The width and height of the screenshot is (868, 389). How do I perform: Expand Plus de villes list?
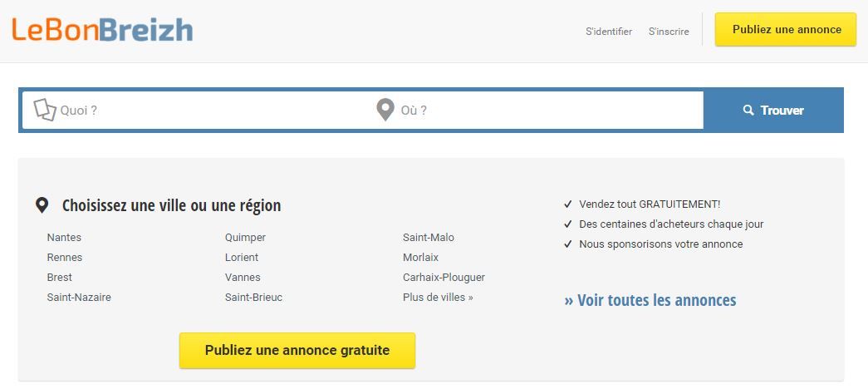tap(438, 298)
